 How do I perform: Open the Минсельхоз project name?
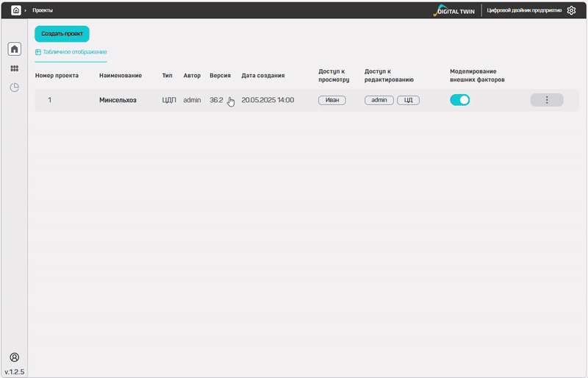118,100
